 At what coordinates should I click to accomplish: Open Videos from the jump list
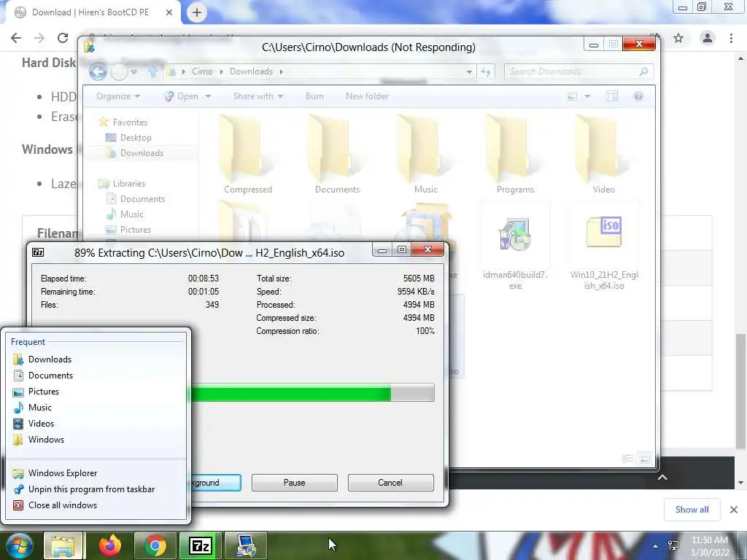pyautogui.click(x=41, y=424)
